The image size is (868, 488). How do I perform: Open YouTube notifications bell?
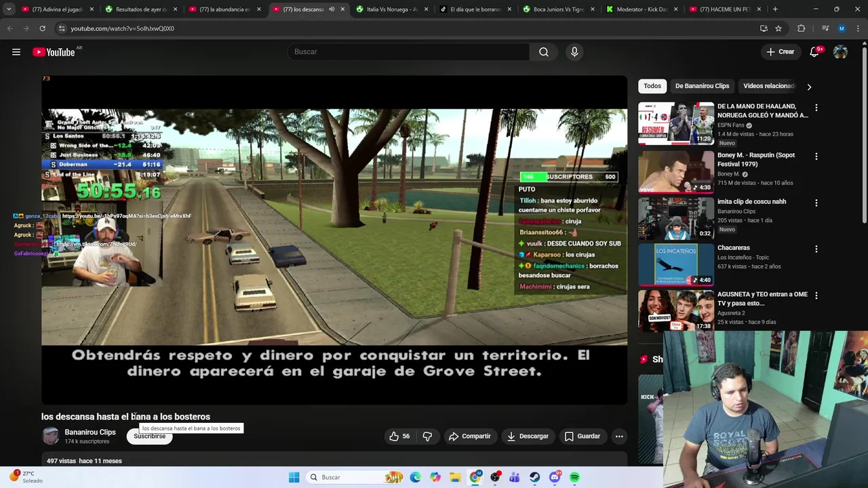coord(815,52)
